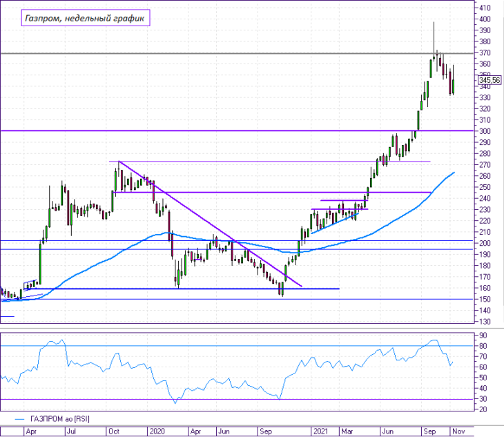Click the 160 price axis label
Image resolution: width=504 pixels, height=437 pixels.
tap(485, 289)
